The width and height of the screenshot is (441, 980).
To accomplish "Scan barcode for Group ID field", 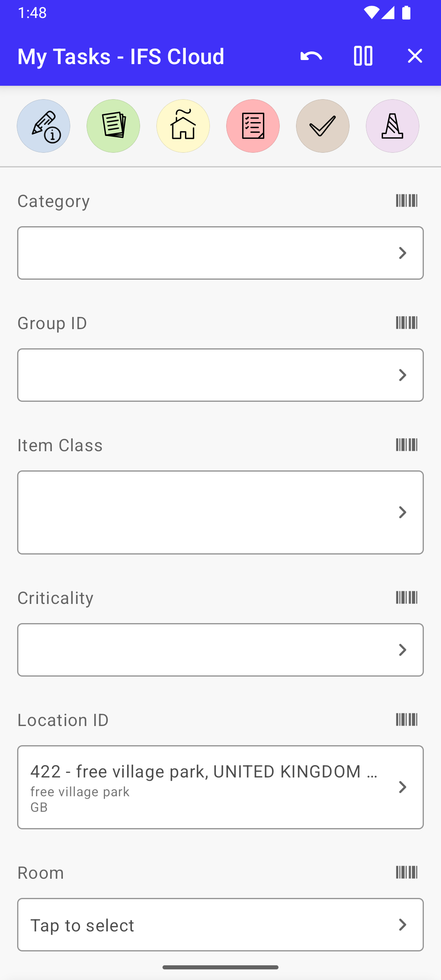I will [x=406, y=323].
